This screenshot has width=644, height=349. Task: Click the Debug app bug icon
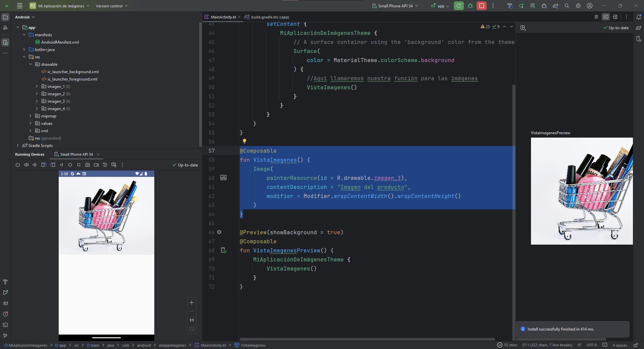click(x=470, y=6)
